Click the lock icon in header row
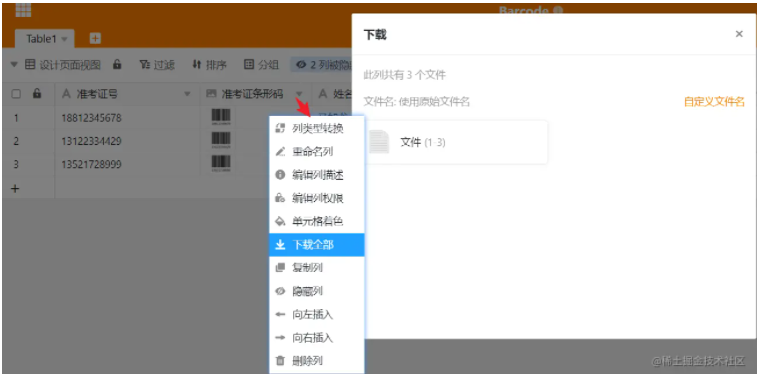Screen dimensions: 757x374 point(37,94)
